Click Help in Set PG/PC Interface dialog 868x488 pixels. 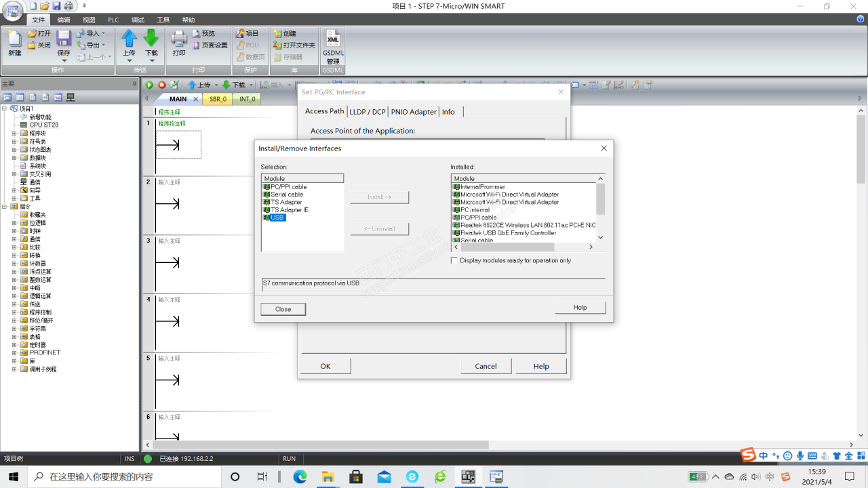coord(541,366)
